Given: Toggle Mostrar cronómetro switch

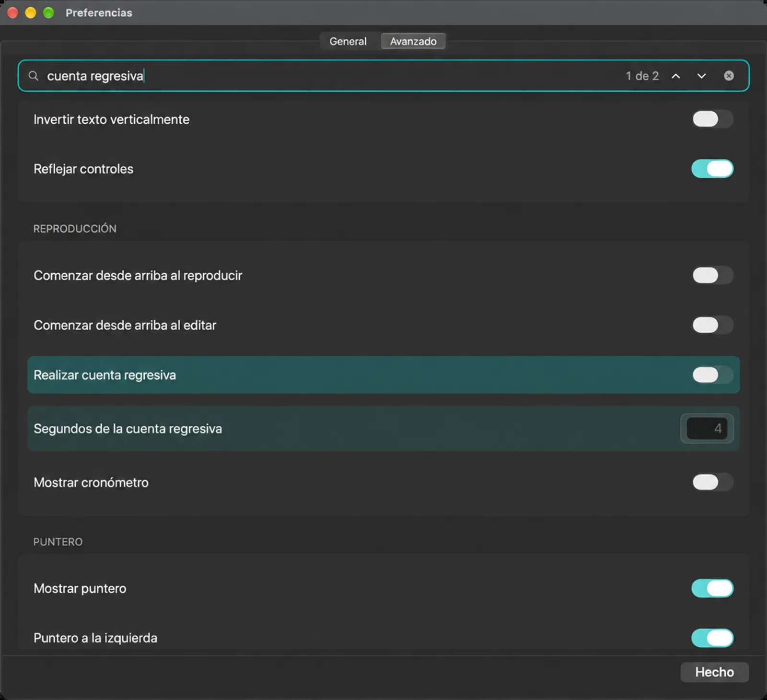Looking at the screenshot, I should tap(712, 482).
